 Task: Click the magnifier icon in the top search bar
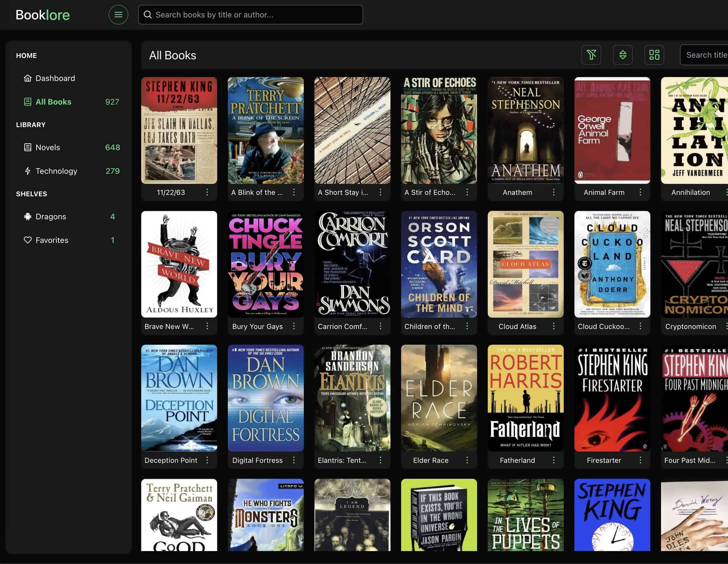point(148,14)
